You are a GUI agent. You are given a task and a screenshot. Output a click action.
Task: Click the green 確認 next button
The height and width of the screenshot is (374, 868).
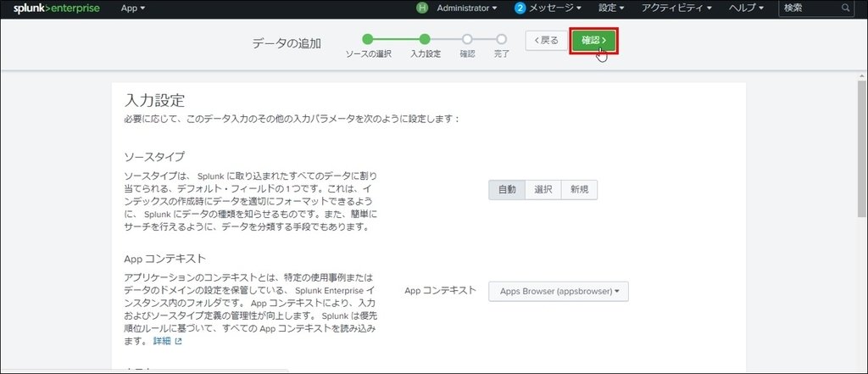593,40
